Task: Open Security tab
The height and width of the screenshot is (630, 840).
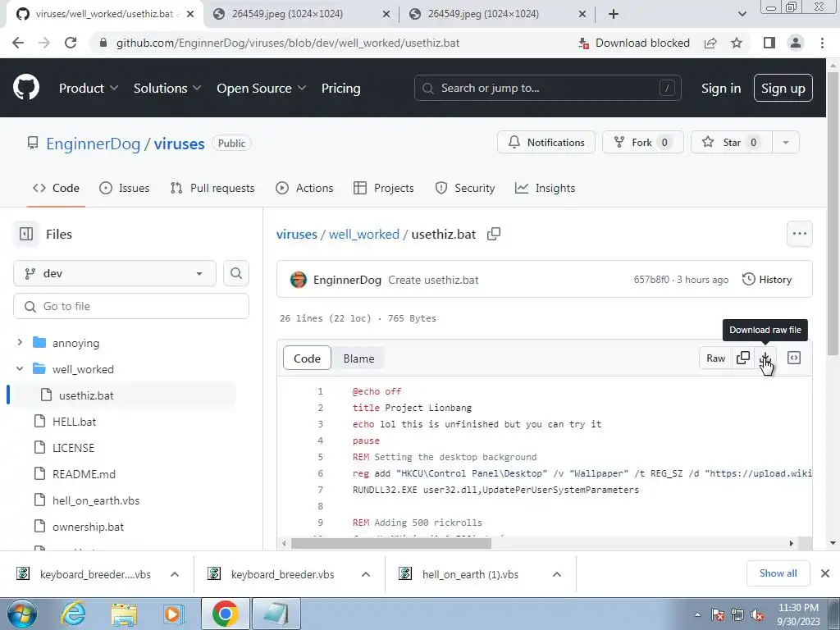Action: click(464, 188)
